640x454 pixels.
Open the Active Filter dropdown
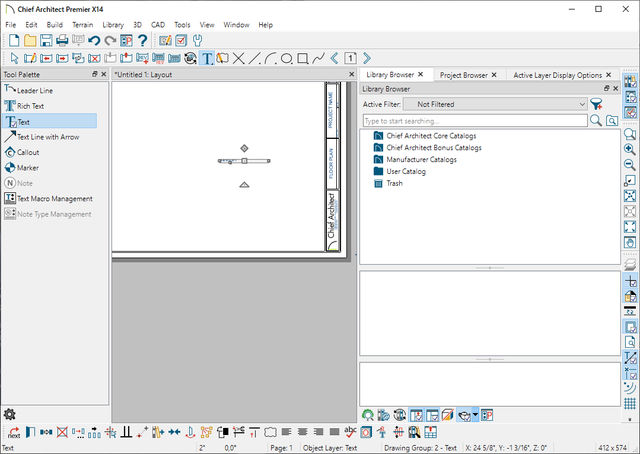501,104
